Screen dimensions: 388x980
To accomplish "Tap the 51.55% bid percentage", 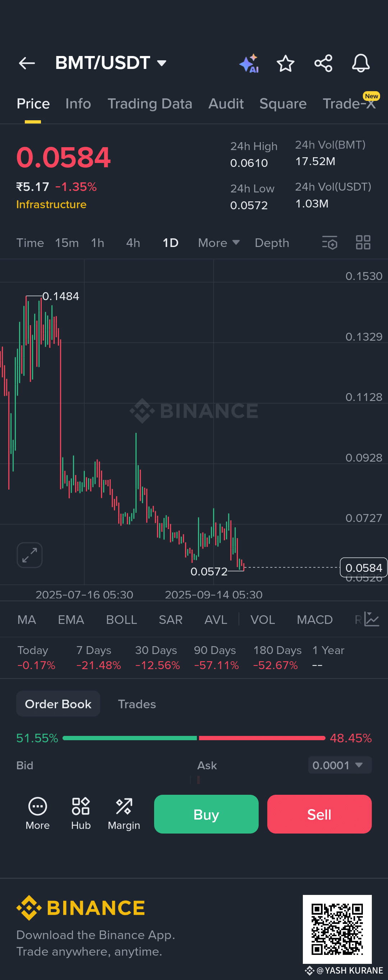I will [x=37, y=738].
